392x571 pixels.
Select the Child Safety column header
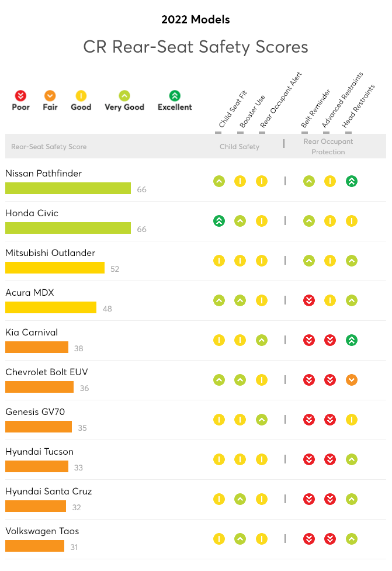240,146
